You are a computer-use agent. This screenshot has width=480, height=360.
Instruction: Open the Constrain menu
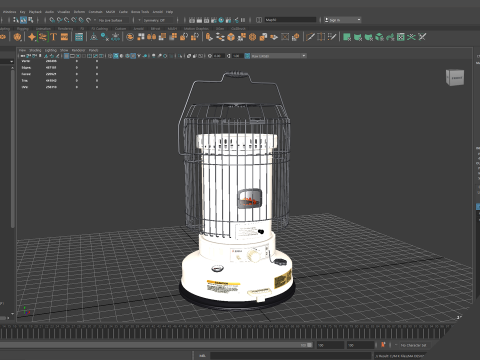95,12
